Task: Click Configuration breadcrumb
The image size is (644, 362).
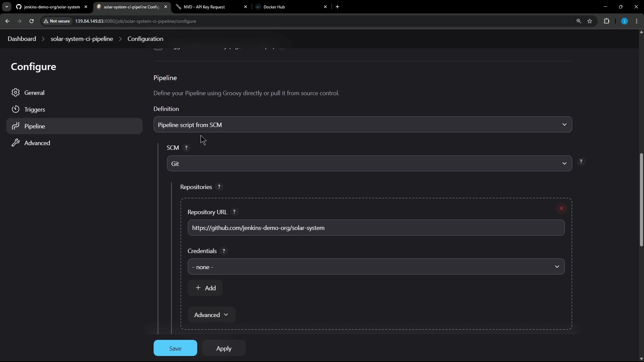Action: pos(145,39)
